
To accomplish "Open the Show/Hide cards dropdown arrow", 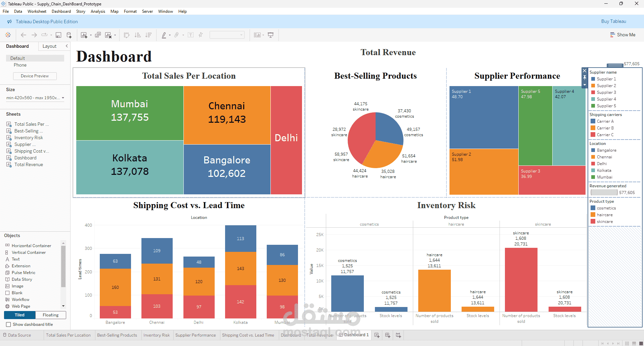I will pyautogui.click(x=263, y=35).
